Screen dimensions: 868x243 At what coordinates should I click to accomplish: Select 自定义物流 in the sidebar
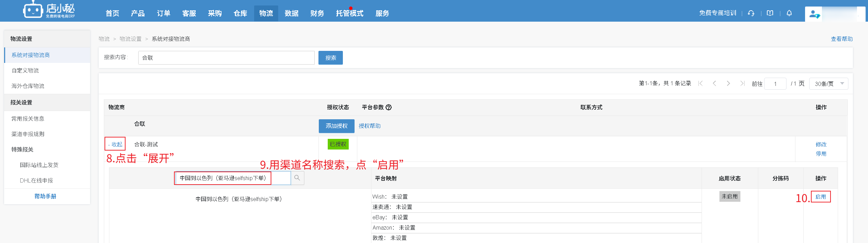click(25, 70)
